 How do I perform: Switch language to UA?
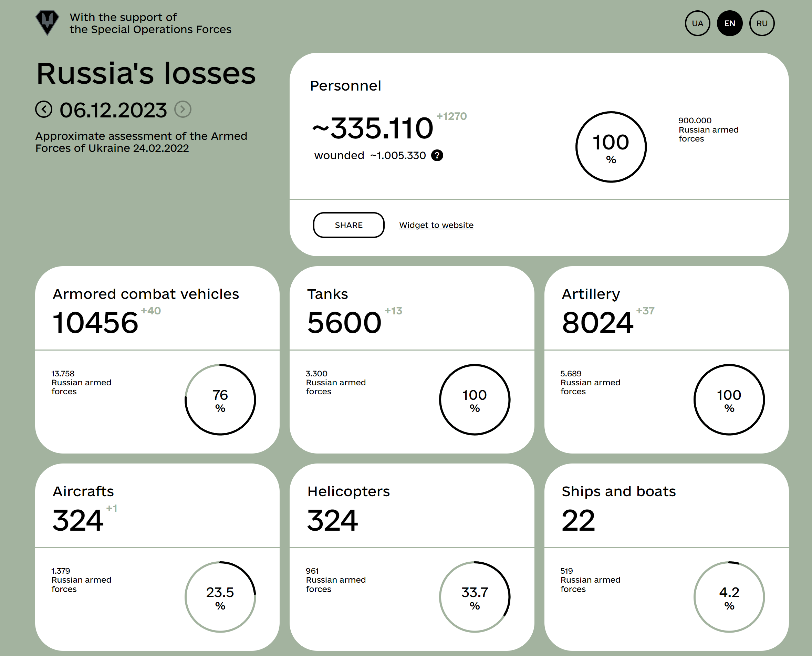pyautogui.click(x=697, y=23)
